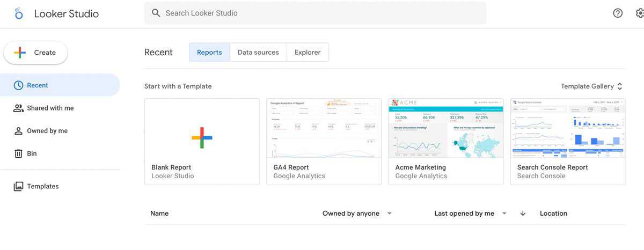
Task: Open the Acme Marketing template thumbnail
Action: 445,128
